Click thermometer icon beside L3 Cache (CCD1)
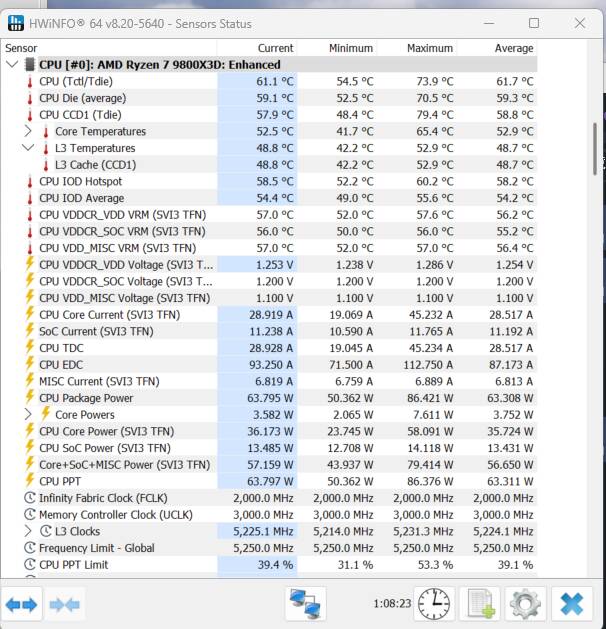The height and width of the screenshot is (629, 606). click(46, 165)
